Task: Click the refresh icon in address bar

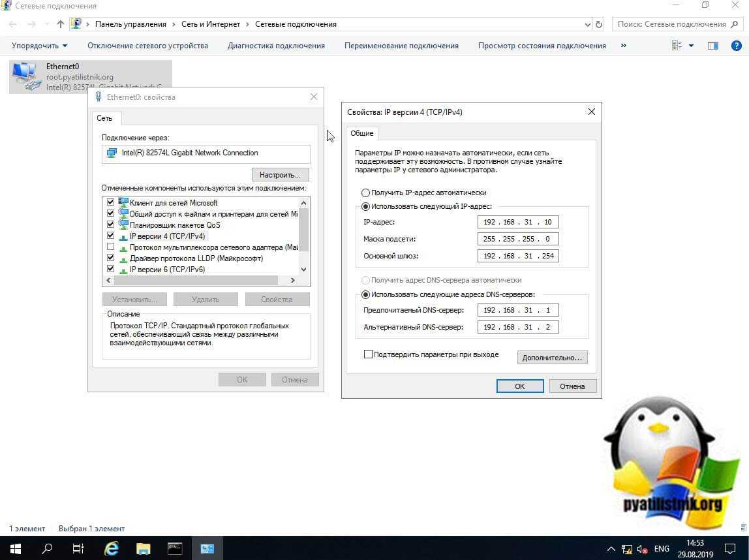Action: click(x=600, y=24)
